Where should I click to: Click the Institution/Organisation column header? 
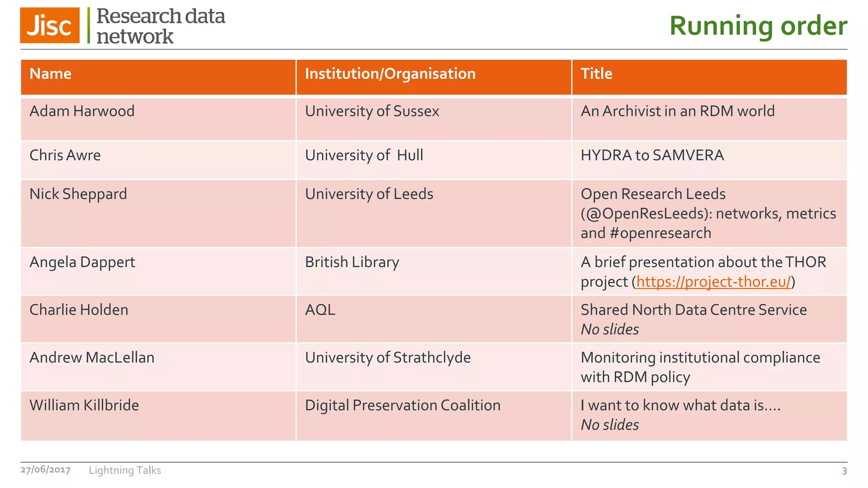click(434, 77)
